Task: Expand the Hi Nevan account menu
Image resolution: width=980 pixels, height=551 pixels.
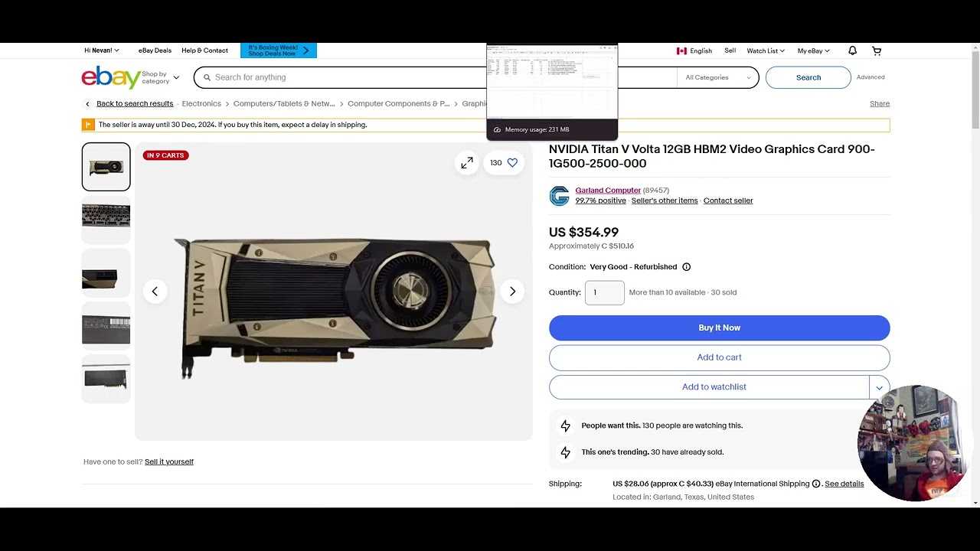Action: (102, 51)
